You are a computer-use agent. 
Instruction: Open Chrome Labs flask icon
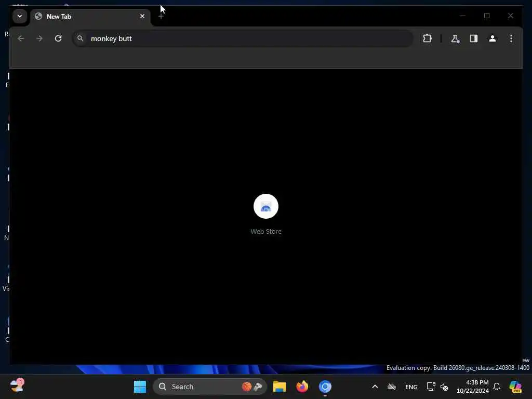point(455,38)
